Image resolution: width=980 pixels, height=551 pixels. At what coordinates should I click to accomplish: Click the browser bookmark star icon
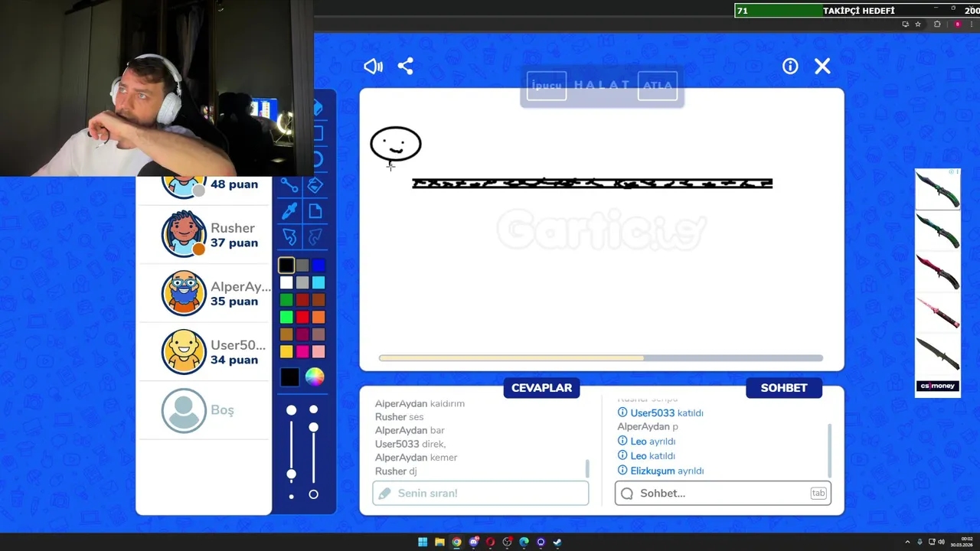(x=918, y=24)
